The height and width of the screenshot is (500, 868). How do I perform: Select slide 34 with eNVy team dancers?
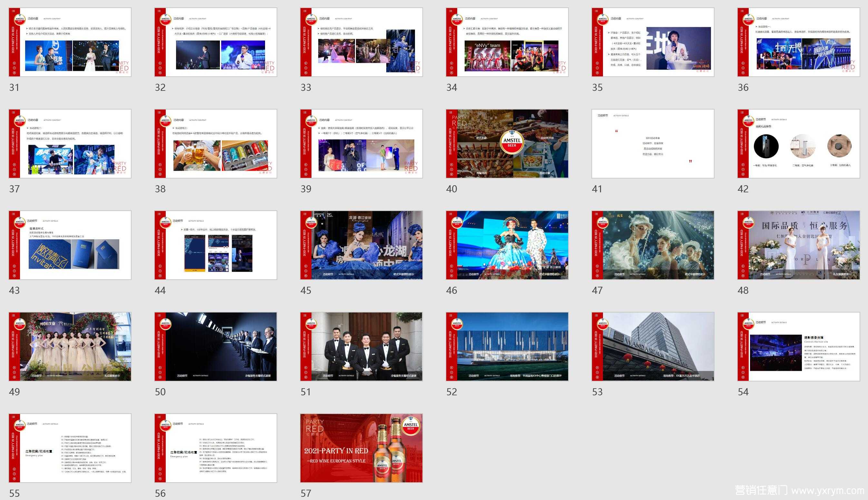(507, 42)
